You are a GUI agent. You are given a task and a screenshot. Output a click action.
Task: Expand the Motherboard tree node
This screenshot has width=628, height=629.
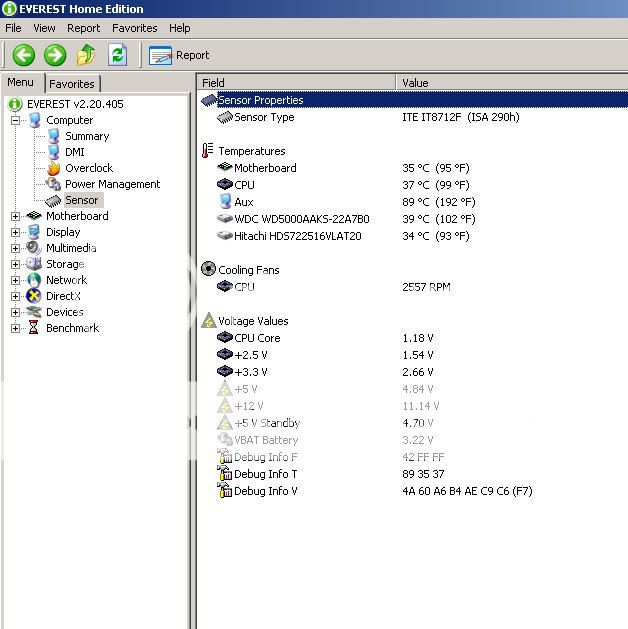click(x=15, y=216)
